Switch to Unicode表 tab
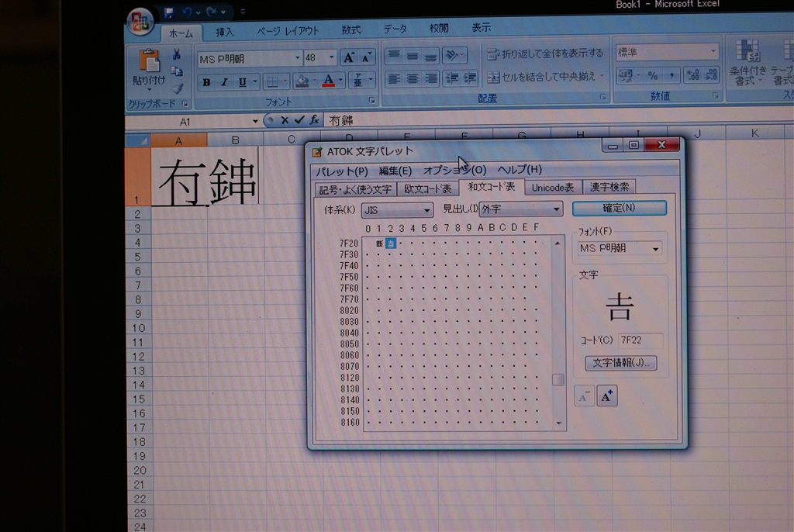Image resolution: width=794 pixels, height=532 pixels. 552,188
